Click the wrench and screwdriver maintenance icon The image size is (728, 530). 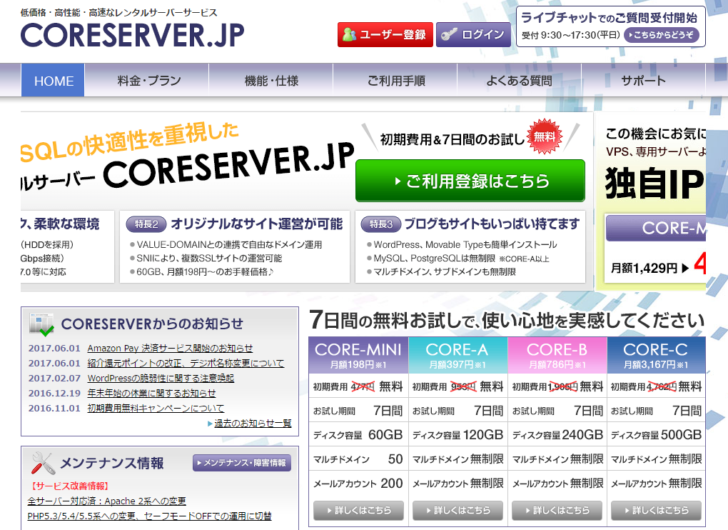click(43, 463)
